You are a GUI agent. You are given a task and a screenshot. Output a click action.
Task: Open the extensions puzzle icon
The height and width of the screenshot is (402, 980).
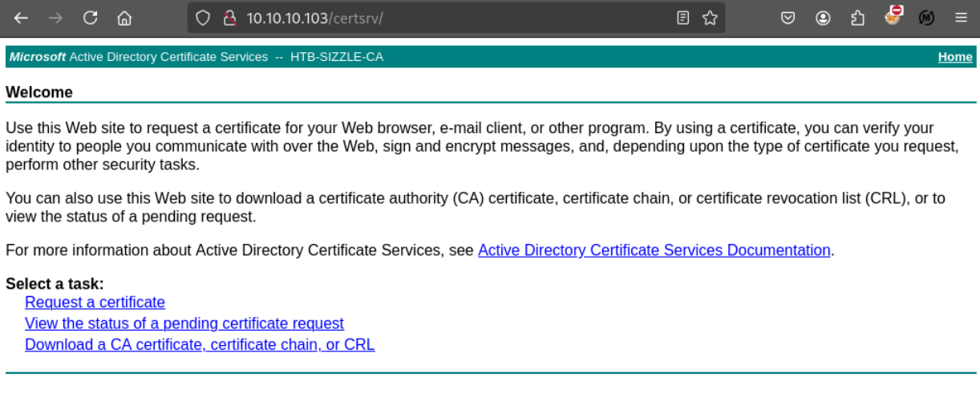coord(857,18)
